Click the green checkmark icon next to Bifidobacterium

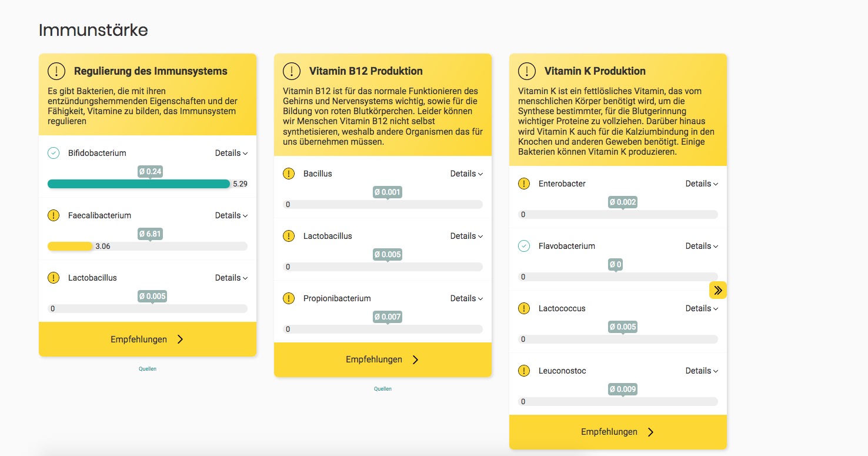pyautogui.click(x=54, y=153)
